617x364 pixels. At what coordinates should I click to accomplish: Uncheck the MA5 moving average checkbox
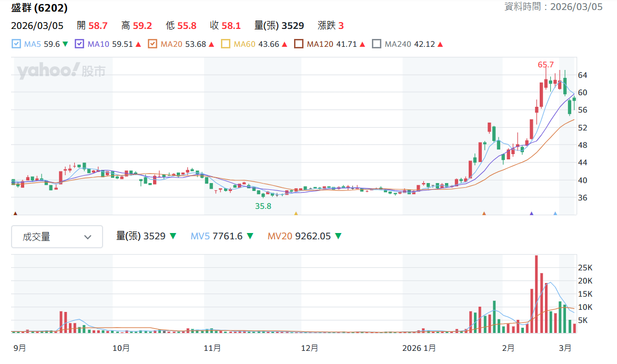[16, 44]
